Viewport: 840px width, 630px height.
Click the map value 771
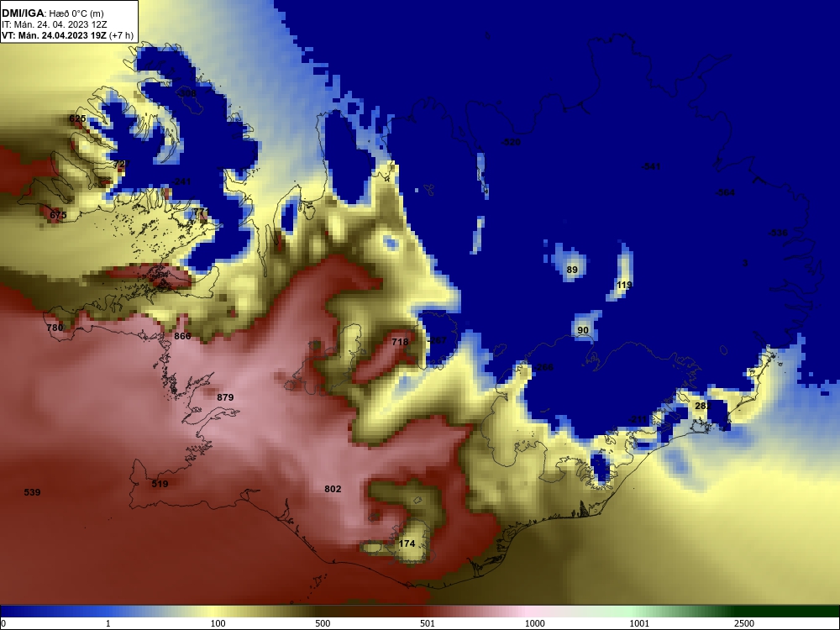click(200, 213)
